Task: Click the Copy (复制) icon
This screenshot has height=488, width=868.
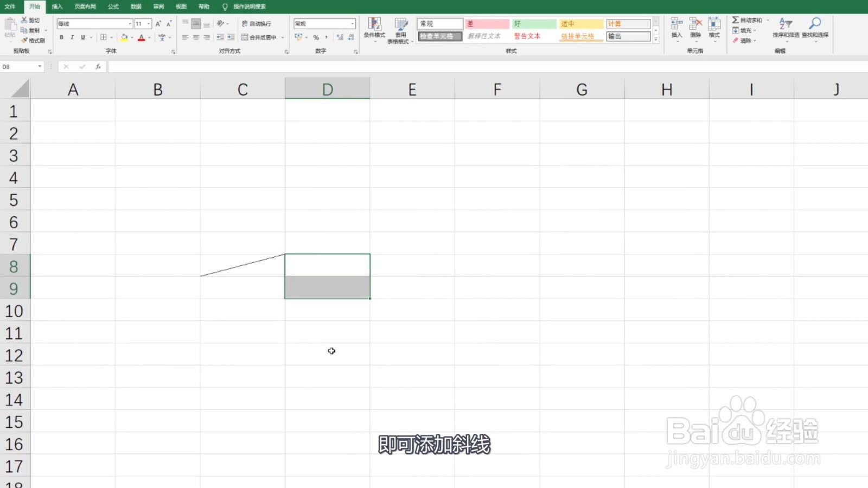Action: click(x=24, y=30)
